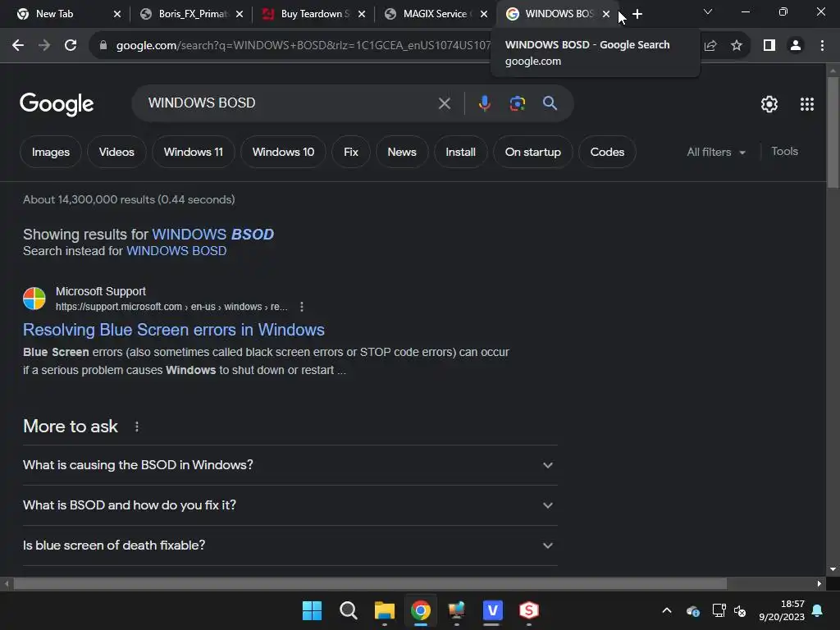This screenshot has width=840, height=630.
Task: Expand Is blue screen of death fixable
Action: [290, 546]
